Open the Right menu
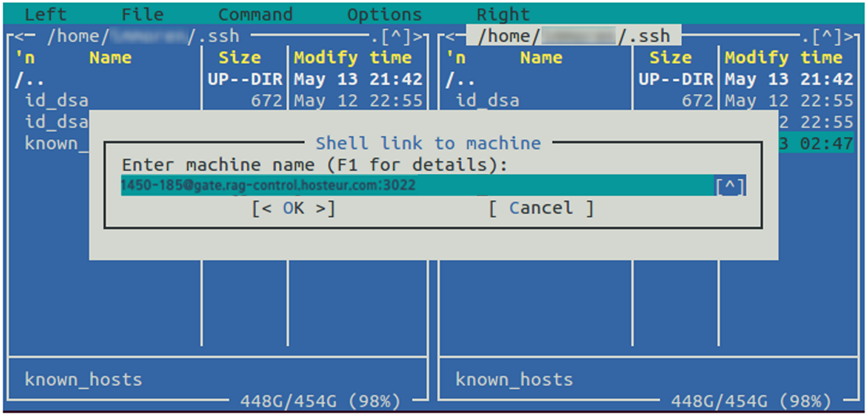 point(503,14)
